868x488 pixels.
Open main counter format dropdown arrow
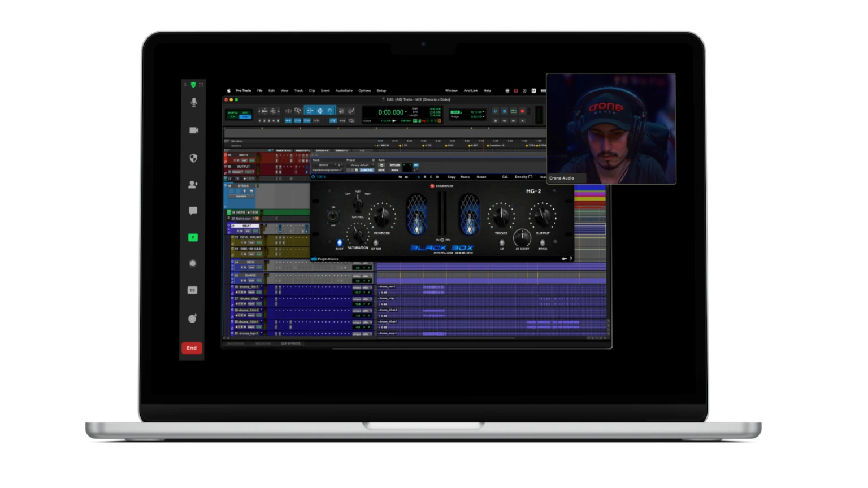click(406, 112)
